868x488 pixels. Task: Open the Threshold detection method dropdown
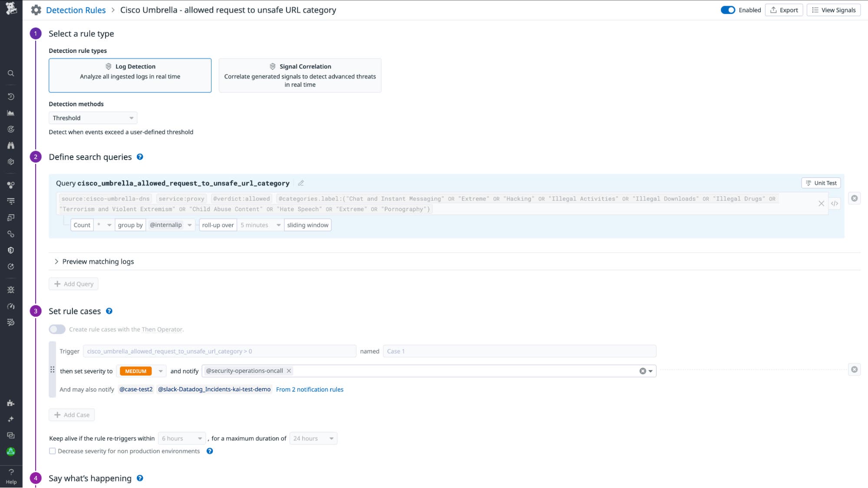point(92,118)
